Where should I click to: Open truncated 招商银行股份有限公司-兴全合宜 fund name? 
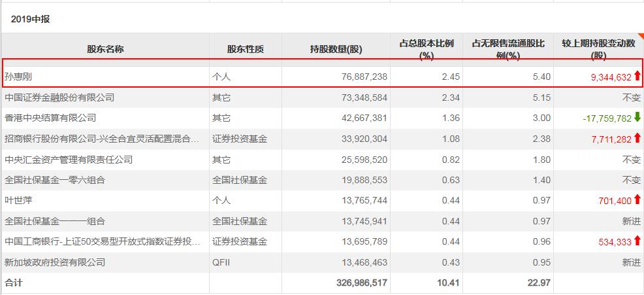tap(102, 139)
